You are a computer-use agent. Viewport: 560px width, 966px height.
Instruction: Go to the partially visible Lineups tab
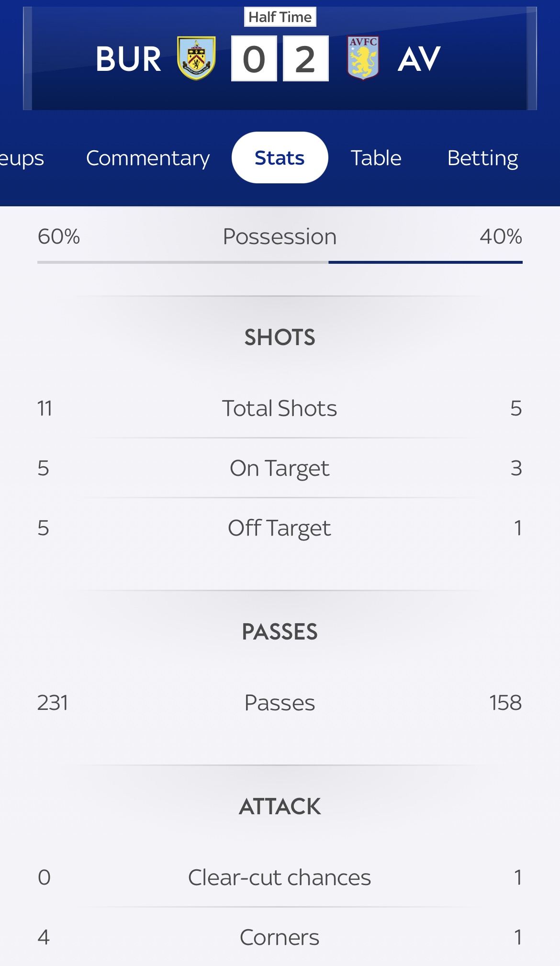click(22, 158)
